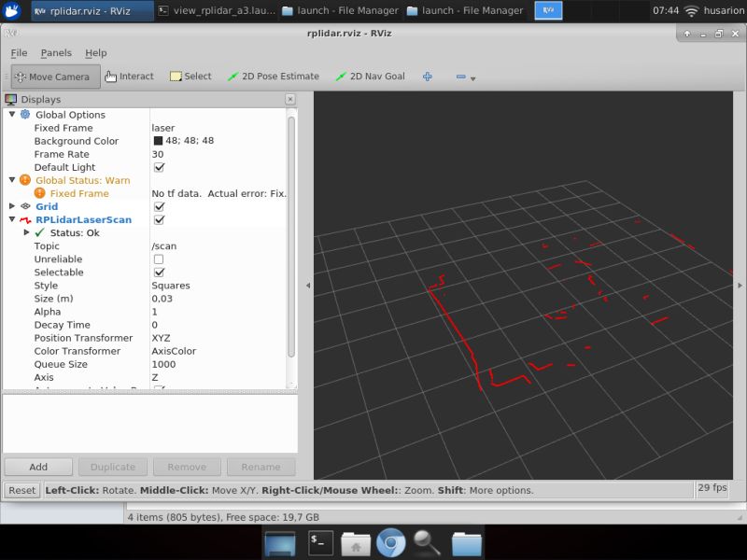Open the File menu
Viewport: 747px width, 560px height.
18,53
